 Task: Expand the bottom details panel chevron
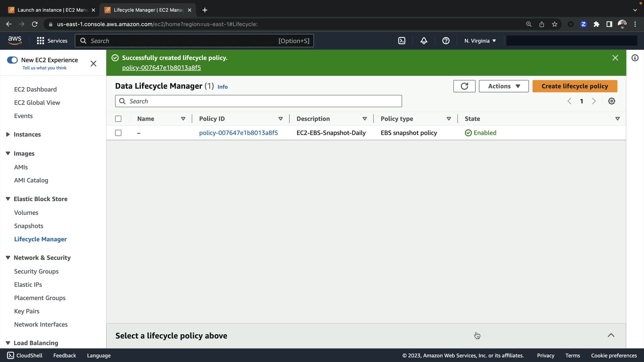[611, 335]
